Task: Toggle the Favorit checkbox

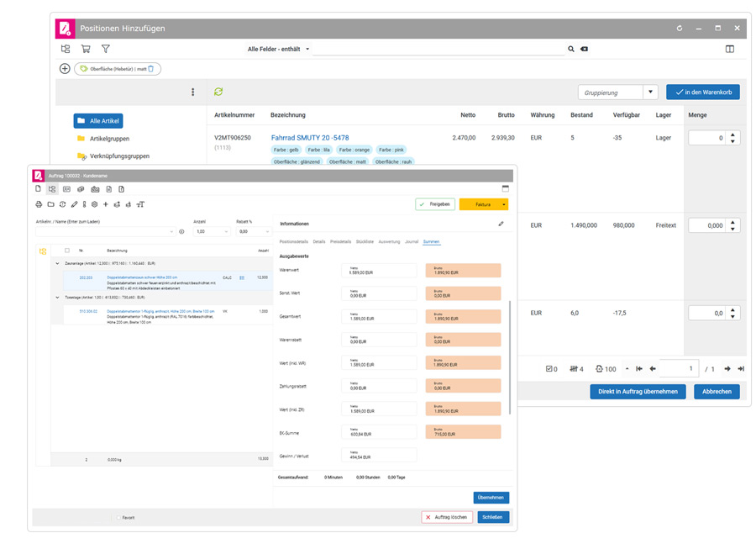Action: [118, 518]
